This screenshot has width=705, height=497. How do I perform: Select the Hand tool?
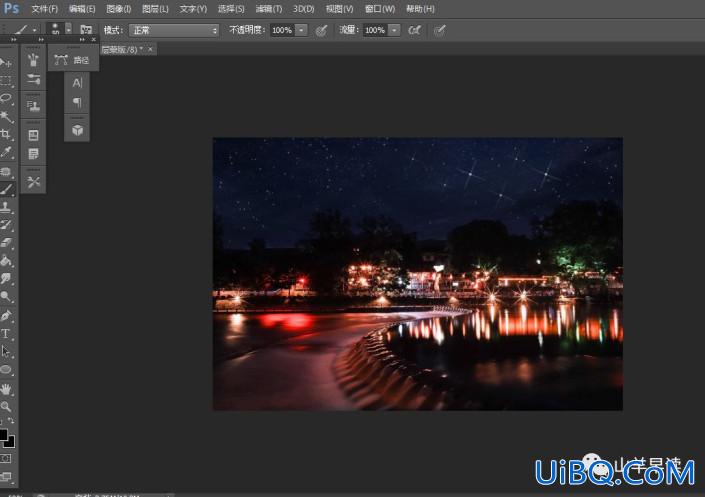(6, 389)
